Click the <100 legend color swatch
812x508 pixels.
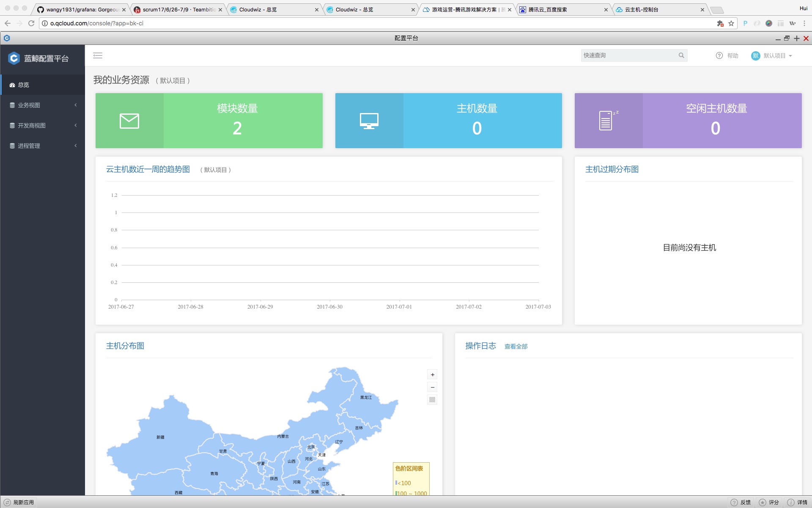click(x=396, y=483)
